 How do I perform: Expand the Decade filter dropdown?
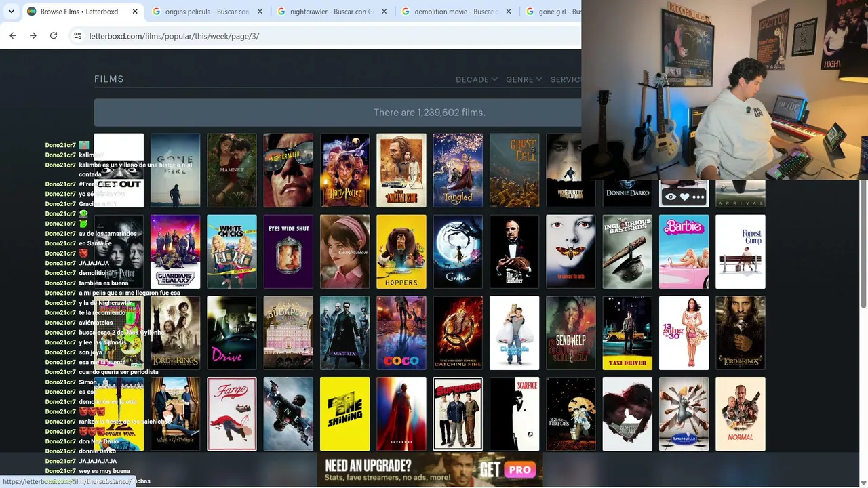476,79
